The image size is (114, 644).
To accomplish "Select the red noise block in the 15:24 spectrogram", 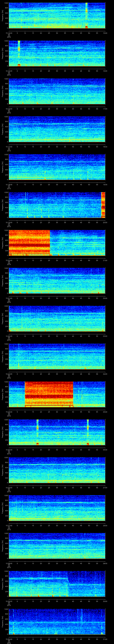I will pos(49,394).
